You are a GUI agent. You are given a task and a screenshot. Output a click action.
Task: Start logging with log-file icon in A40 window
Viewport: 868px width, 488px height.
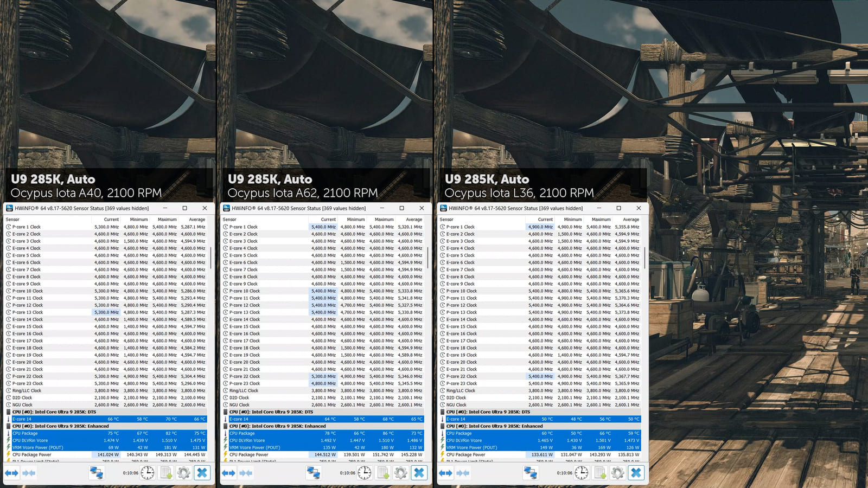click(166, 473)
